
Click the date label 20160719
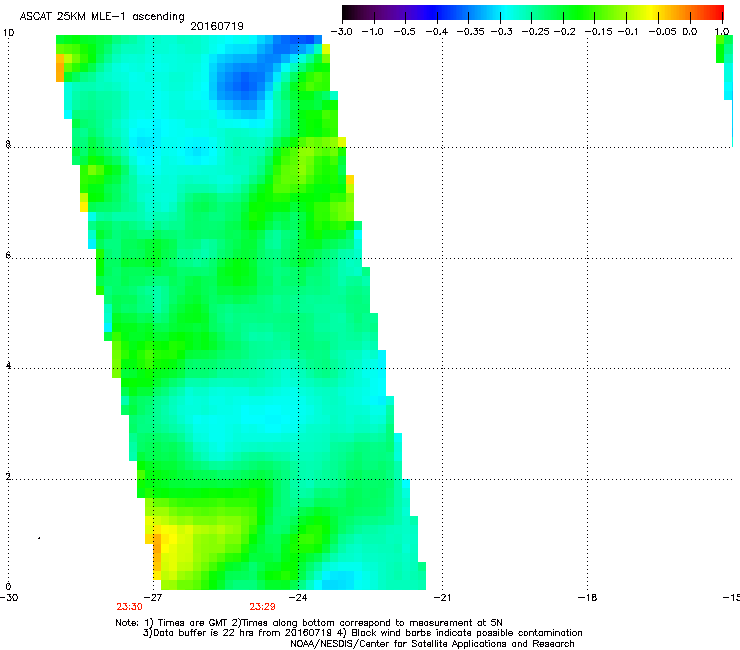click(x=217, y=26)
